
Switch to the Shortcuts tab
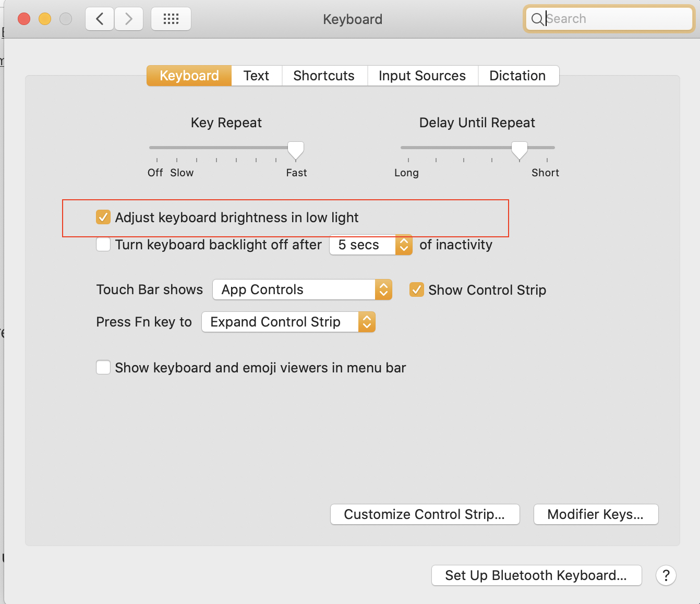[x=324, y=76]
